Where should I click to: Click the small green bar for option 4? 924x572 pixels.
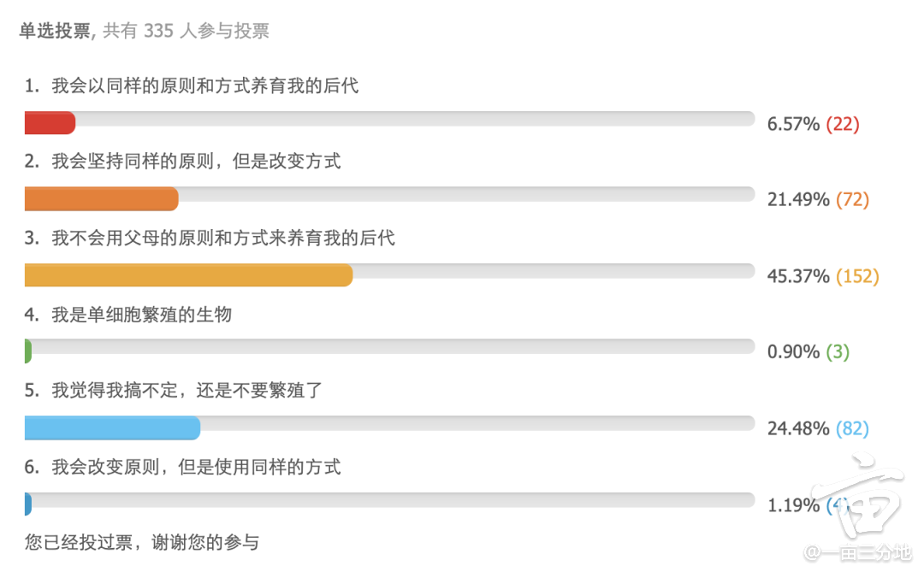pos(28,351)
